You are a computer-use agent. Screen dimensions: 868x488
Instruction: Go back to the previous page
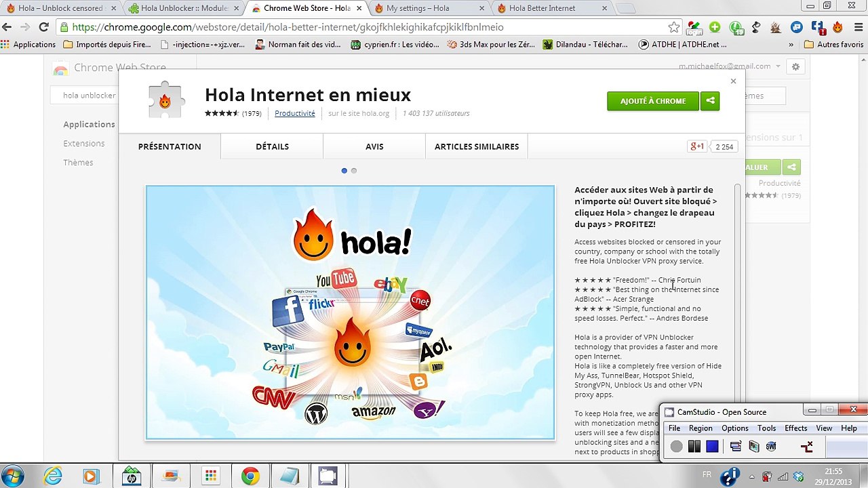click(x=7, y=27)
